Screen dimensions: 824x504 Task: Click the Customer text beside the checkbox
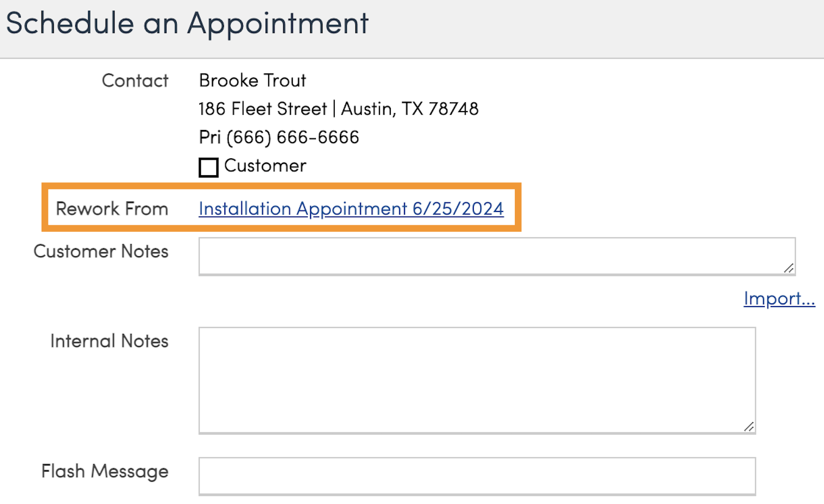(x=265, y=166)
